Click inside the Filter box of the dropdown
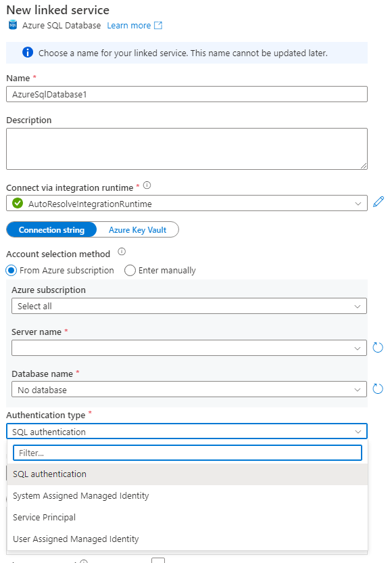 pos(189,452)
